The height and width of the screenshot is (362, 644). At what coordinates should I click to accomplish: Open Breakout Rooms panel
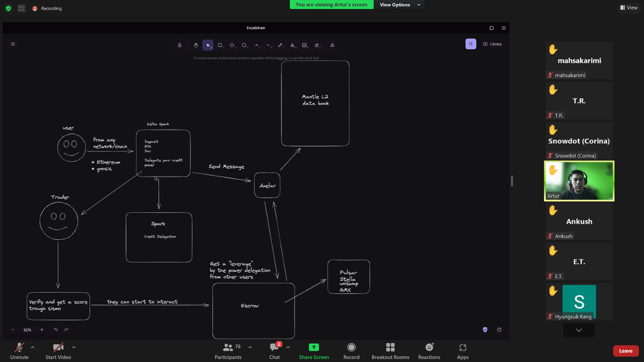pyautogui.click(x=390, y=351)
